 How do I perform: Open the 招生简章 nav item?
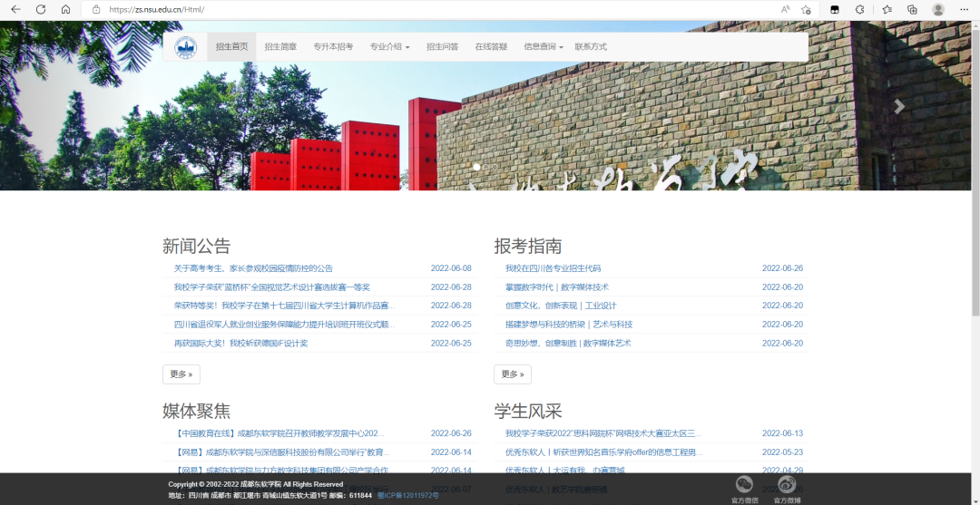280,47
